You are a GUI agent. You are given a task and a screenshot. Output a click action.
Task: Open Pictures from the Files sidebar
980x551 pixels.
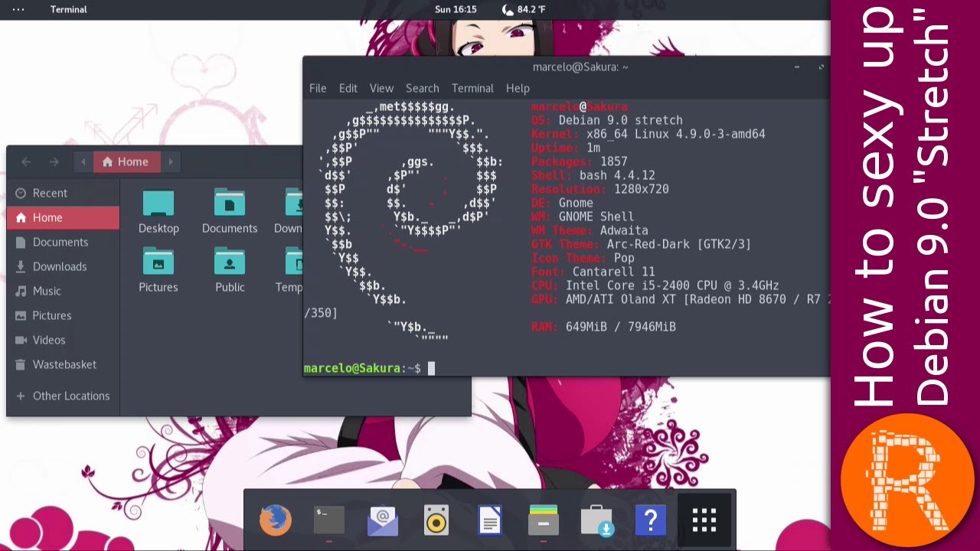(x=63, y=315)
